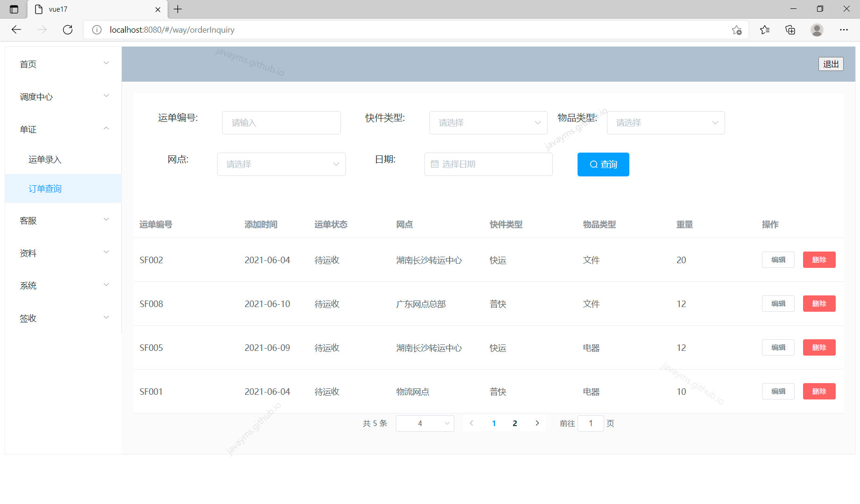This screenshot has width=860, height=504.
Task: Delete order SF002 with 删除 button
Action: point(819,260)
